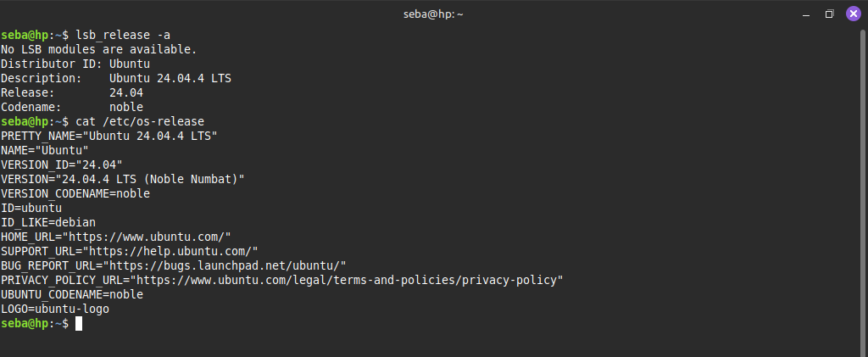Image resolution: width=868 pixels, height=357 pixels.
Task: Click the LOGO=ubuntu-logo line
Action: (55, 309)
